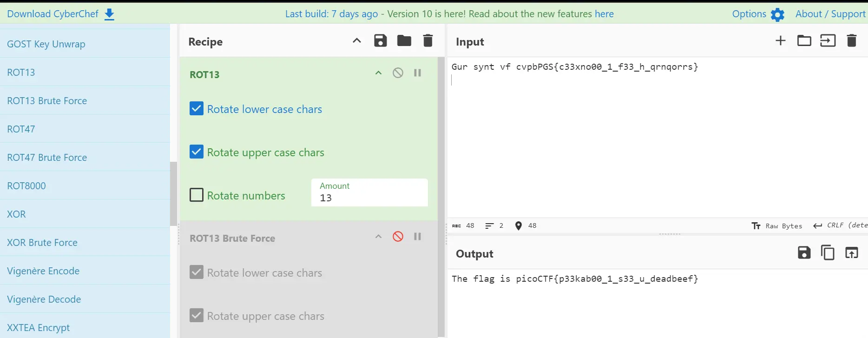Select XOR operation
The height and width of the screenshot is (338, 868).
(x=85, y=214)
